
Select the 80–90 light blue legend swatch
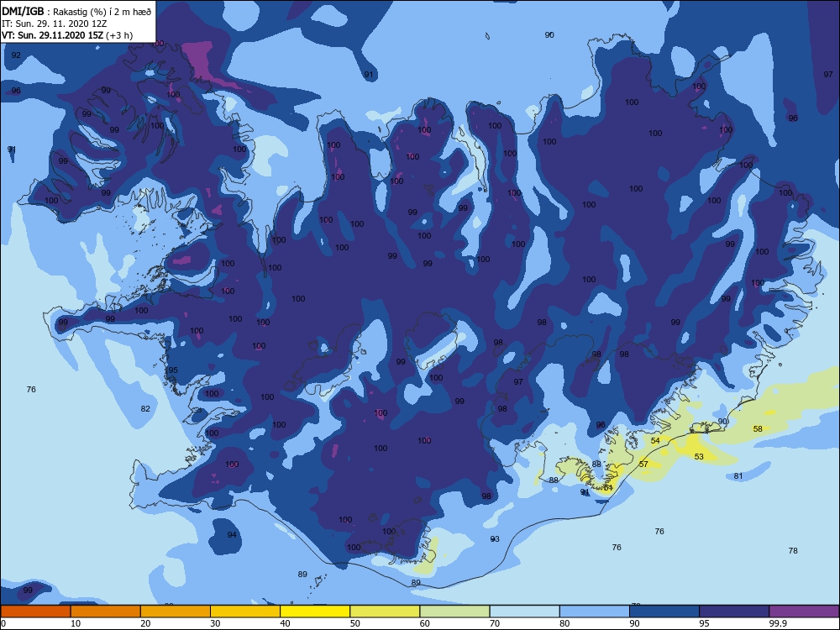595,612
